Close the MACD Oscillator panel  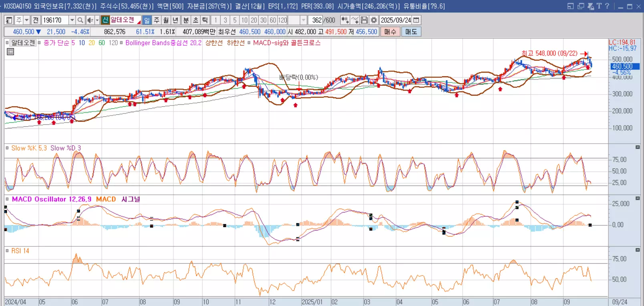[x=638, y=198]
